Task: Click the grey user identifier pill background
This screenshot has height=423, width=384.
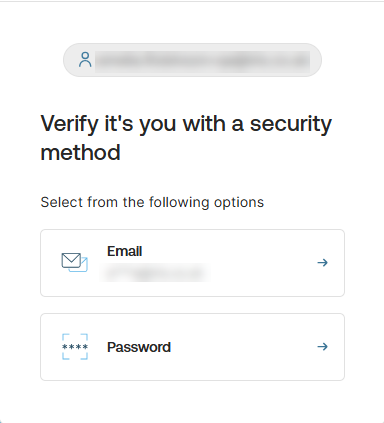Action: (x=192, y=60)
